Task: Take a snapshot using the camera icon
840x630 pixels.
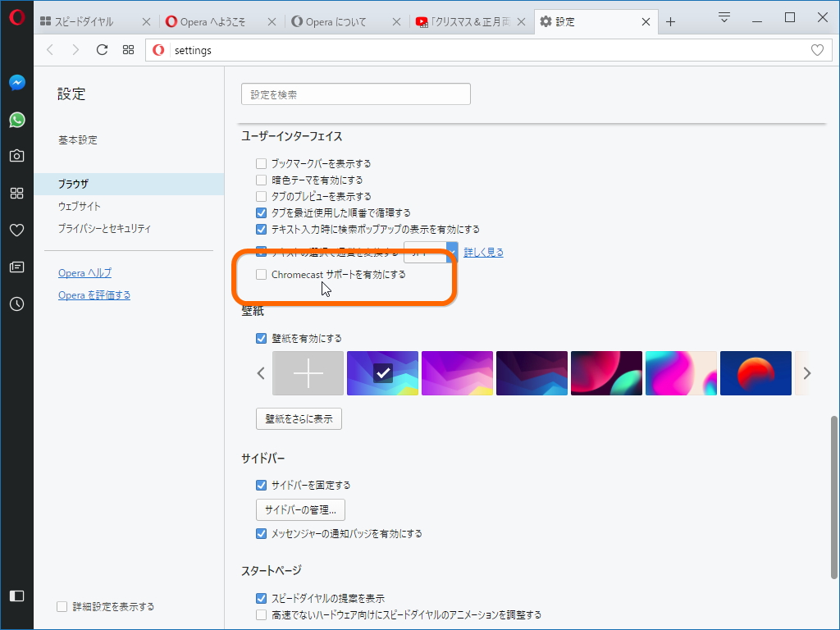Action: click(x=16, y=156)
